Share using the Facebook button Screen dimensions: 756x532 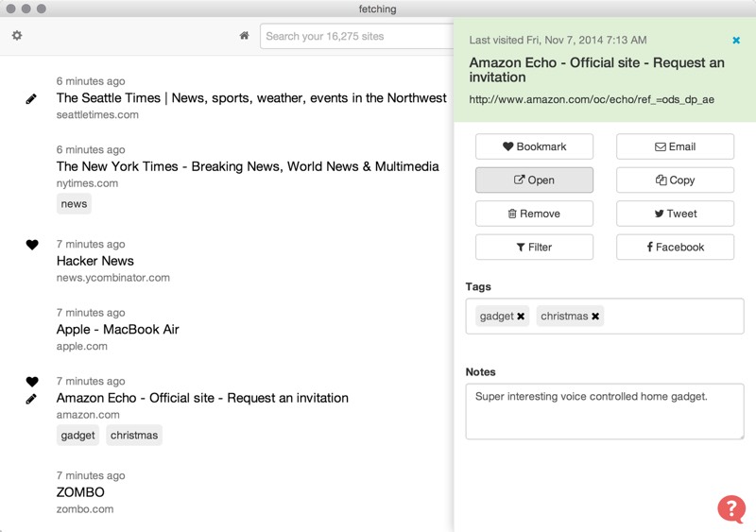pos(675,247)
